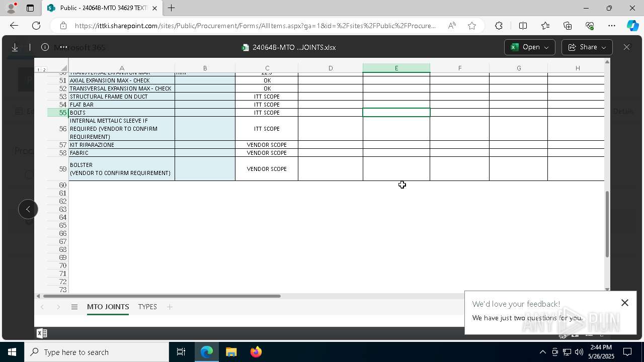Click the taskbar search box
Image resolution: width=644 pixels, height=362 pixels.
click(x=97, y=352)
